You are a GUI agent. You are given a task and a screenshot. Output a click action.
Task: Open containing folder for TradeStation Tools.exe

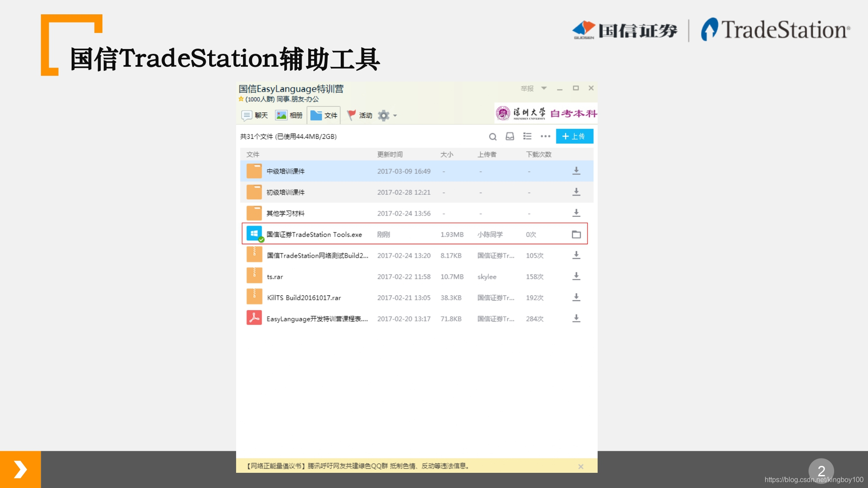pos(576,234)
